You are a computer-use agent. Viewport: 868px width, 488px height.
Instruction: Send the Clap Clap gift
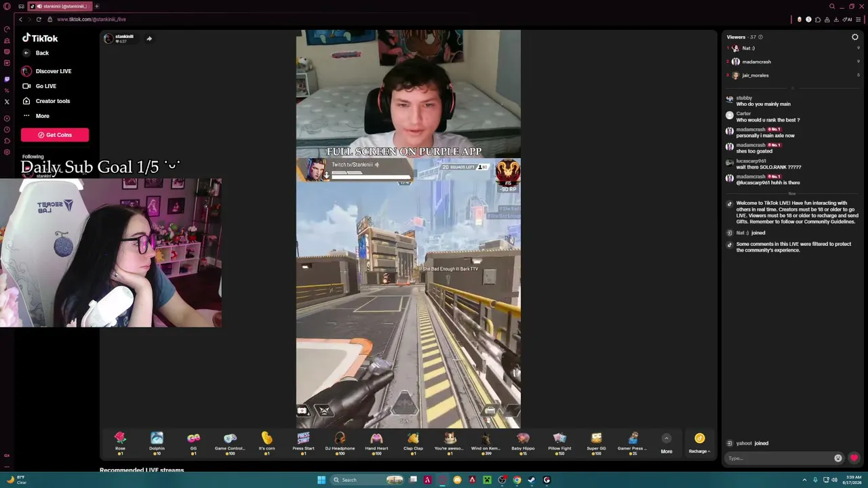point(413,442)
